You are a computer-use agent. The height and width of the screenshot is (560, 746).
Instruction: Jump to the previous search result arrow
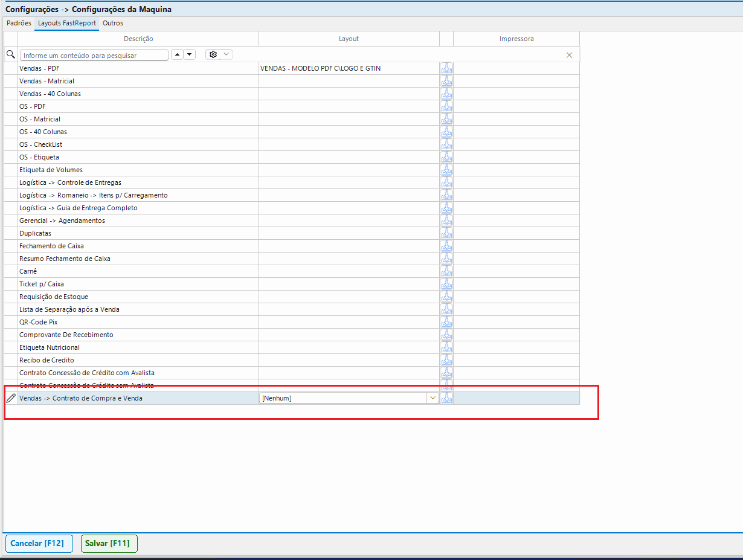click(177, 54)
